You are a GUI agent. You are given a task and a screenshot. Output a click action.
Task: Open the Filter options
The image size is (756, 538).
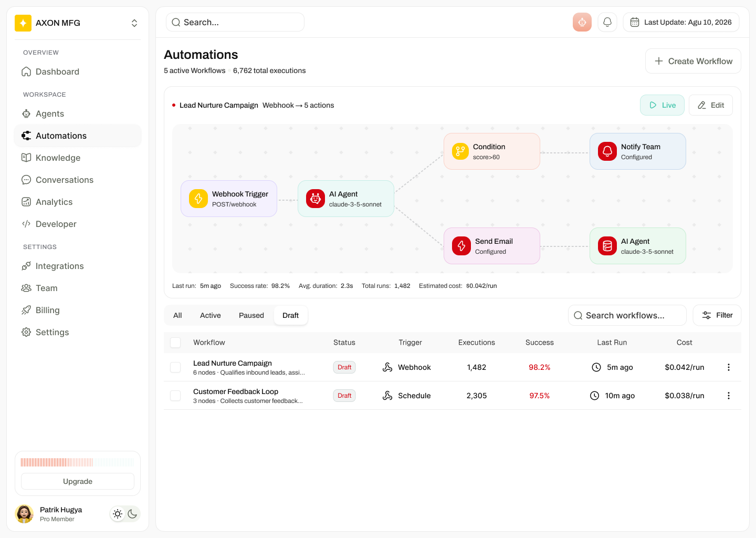pos(717,315)
